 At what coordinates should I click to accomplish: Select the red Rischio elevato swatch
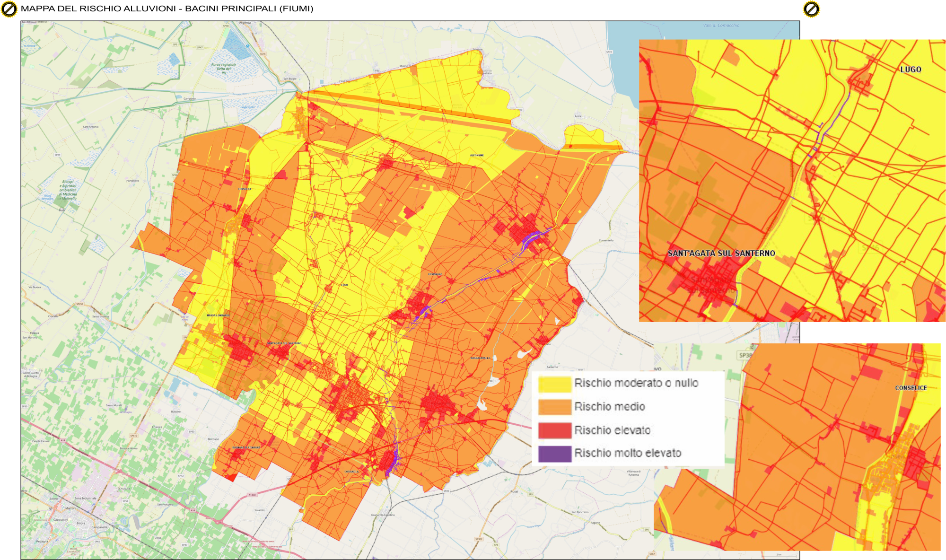pyautogui.click(x=555, y=430)
